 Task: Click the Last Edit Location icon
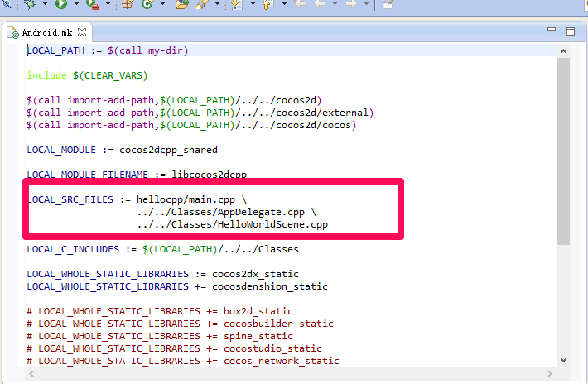coord(300,4)
